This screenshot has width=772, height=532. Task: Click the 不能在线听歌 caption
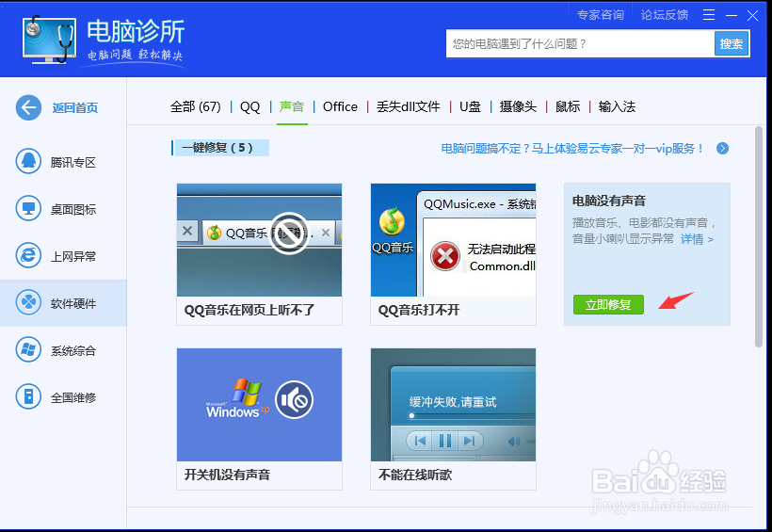[x=415, y=475]
